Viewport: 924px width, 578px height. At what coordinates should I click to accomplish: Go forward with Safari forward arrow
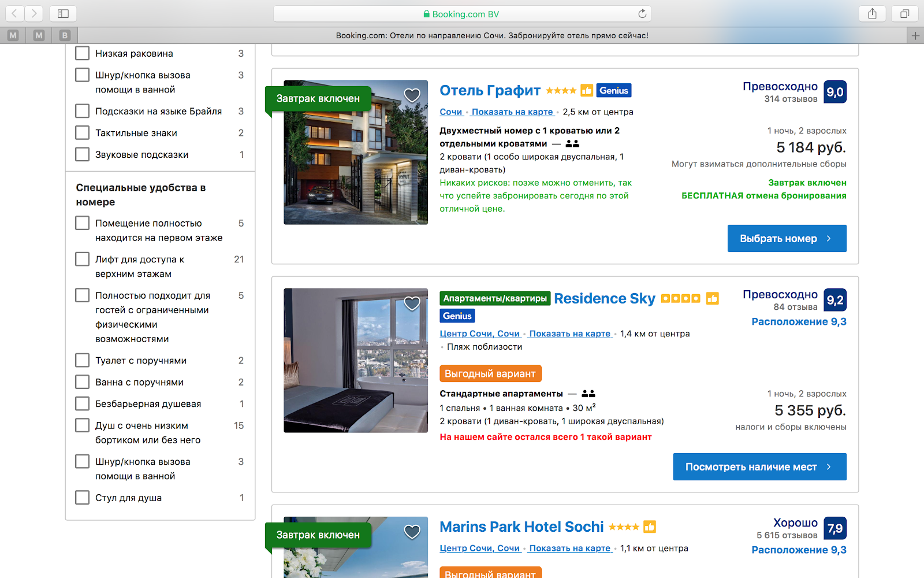34,13
